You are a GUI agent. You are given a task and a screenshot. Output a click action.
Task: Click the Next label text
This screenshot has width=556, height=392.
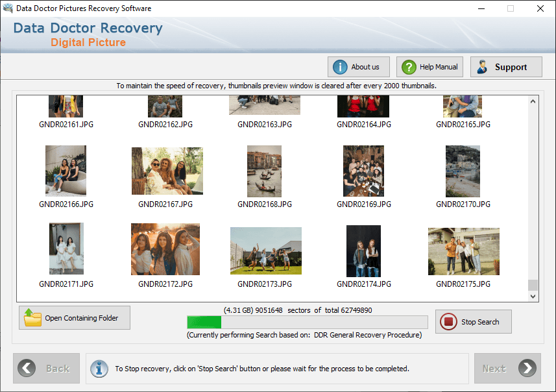pos(494,369)
